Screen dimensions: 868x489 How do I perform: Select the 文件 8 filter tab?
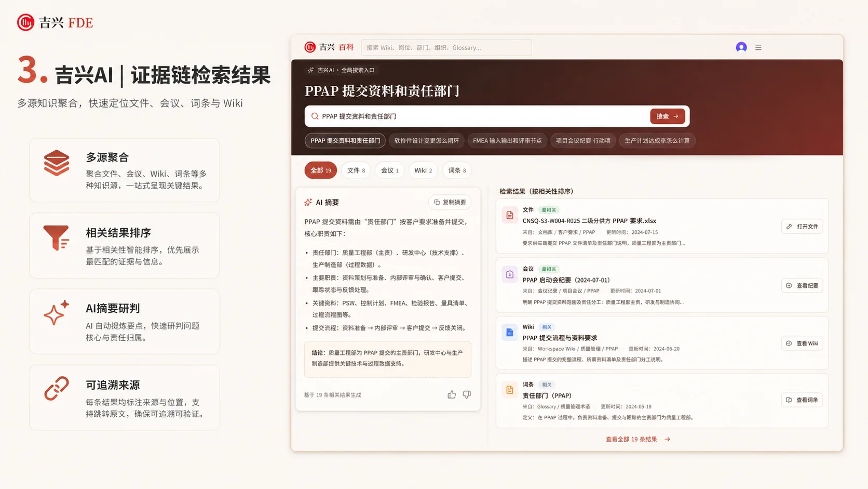tap(356, 170)
